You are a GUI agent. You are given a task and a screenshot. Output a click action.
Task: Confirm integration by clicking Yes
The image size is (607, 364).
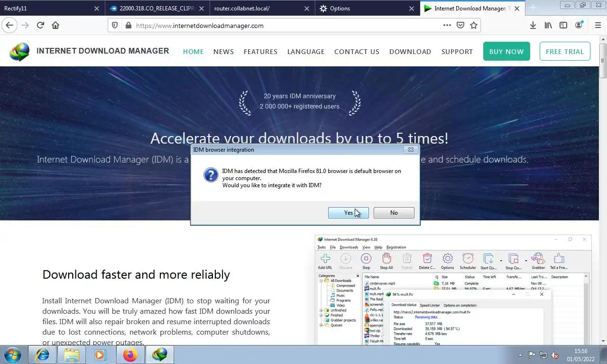click(348, 213)
